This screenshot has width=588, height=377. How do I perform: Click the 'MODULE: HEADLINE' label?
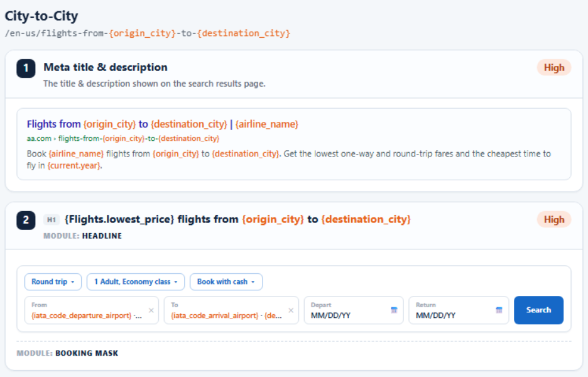[x=82, y=236]
